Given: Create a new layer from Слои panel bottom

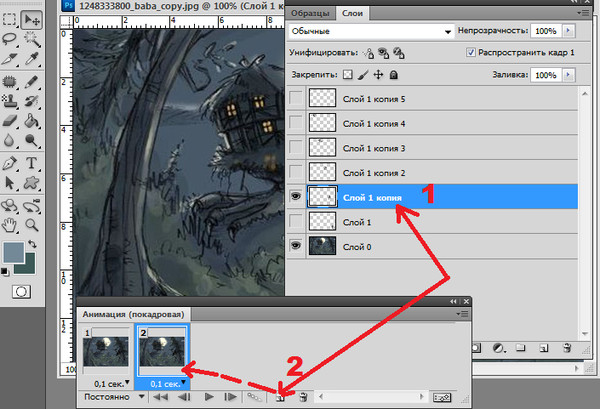Looking at the screenshot, I should coord(544,348).
